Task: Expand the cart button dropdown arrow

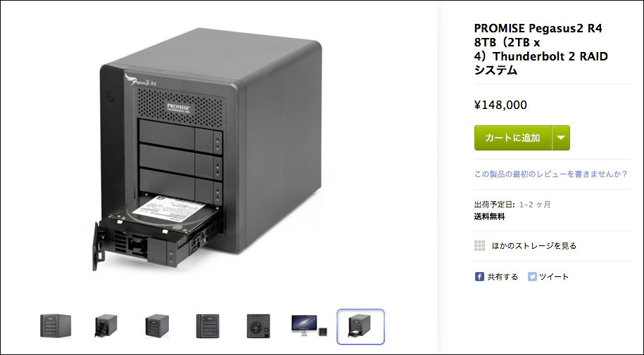Action: pos(561,138)
